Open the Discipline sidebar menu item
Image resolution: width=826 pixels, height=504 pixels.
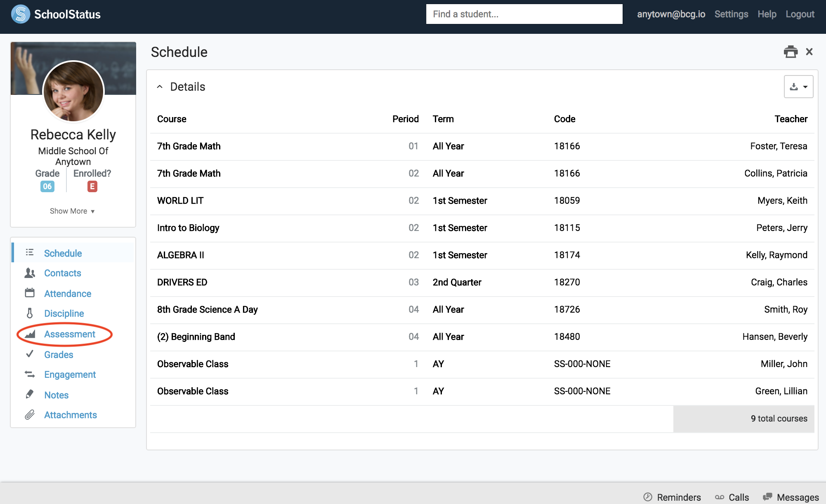click(x=64, y=313)
